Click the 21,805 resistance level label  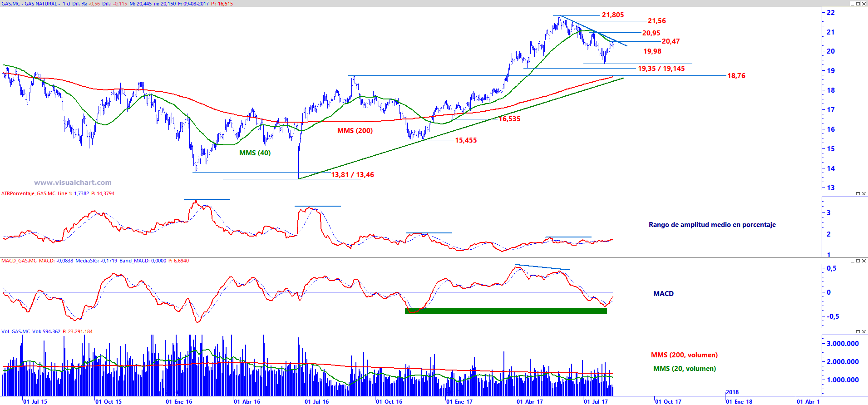613,15
